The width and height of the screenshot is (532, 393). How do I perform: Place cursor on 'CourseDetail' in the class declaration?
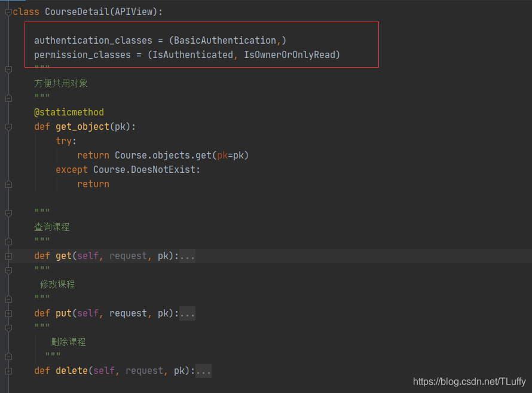pyautogui.click(x=77, y=12)
